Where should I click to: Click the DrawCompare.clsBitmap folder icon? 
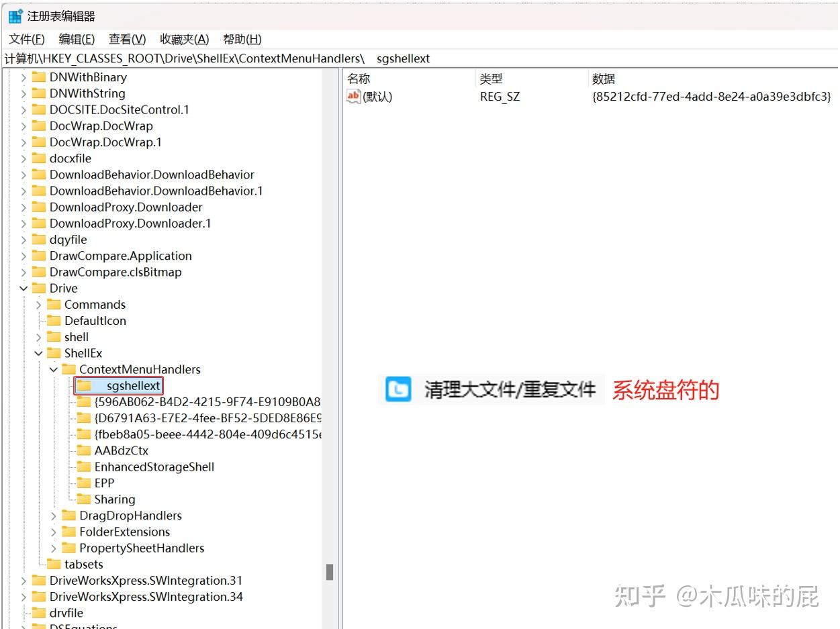coord(39,272)
